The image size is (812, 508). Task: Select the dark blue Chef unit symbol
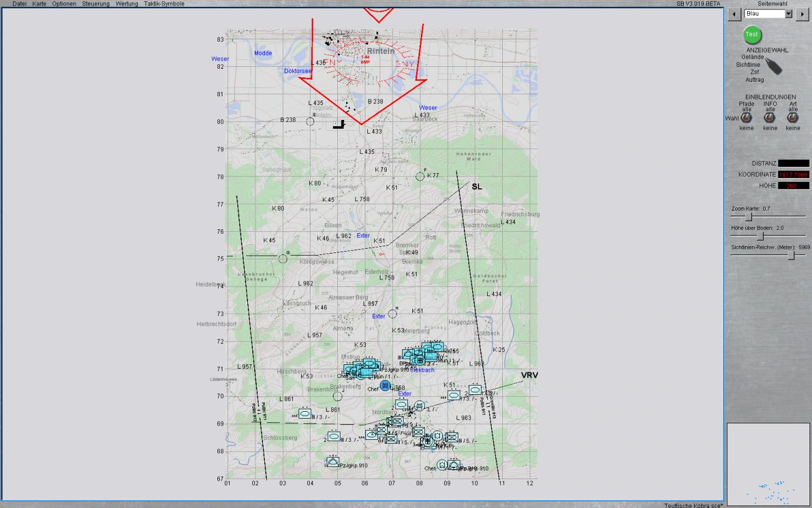click(385, 386)
